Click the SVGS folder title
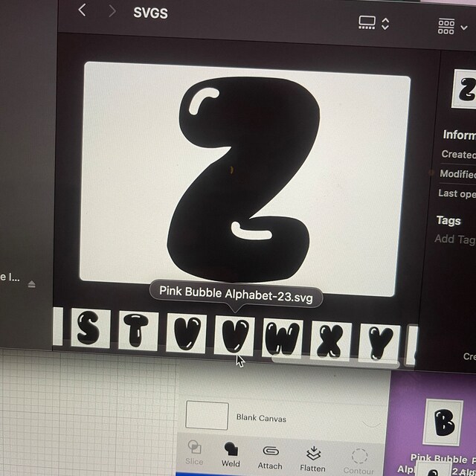The image size is (476, 476). [150, 13]
